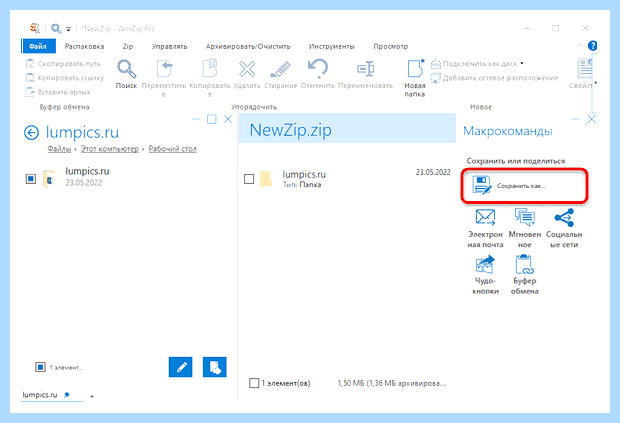The width and height of the screenshot is (620, 423).
Task: Open the Файл ribbon tab
Action: pyautogui.click(x=38, y=46)
